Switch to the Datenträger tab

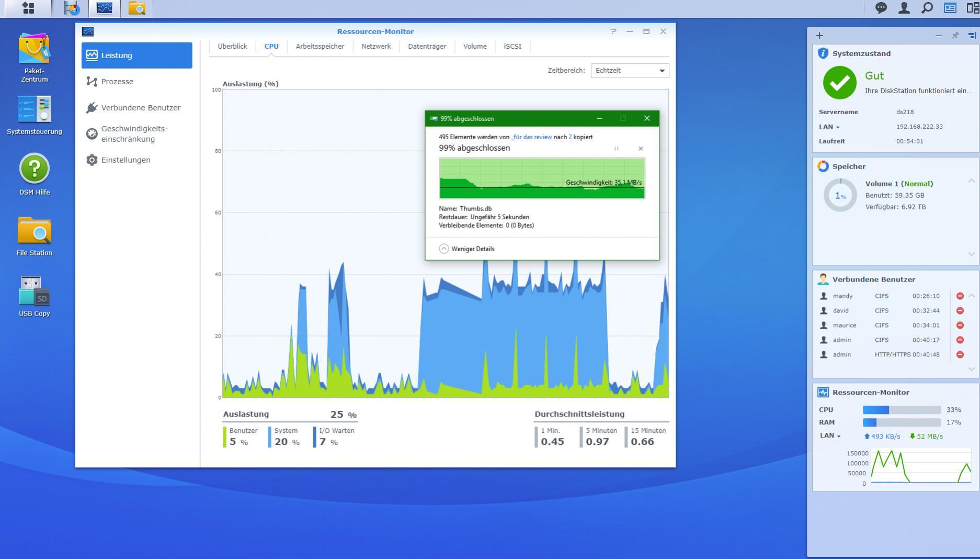pyautogui.click(x=427, y=46)
